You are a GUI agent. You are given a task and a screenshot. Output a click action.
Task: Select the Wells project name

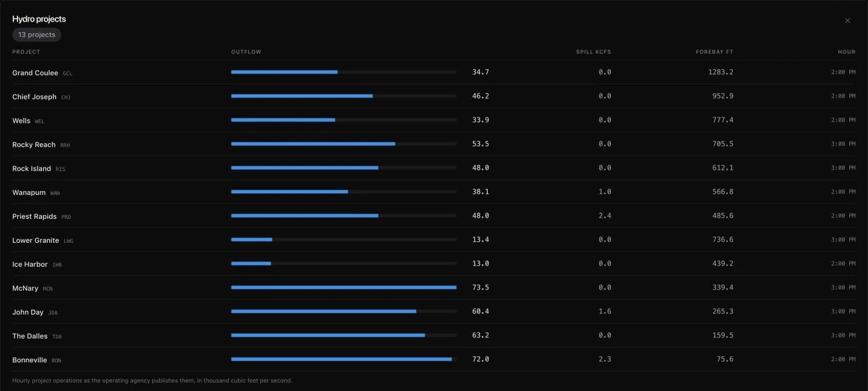[21, 121]
